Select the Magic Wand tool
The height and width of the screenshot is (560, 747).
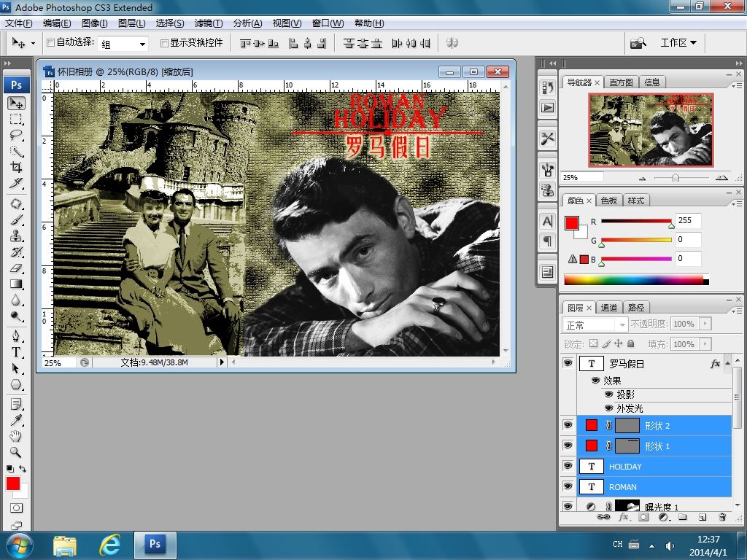[x=16, y=151]
